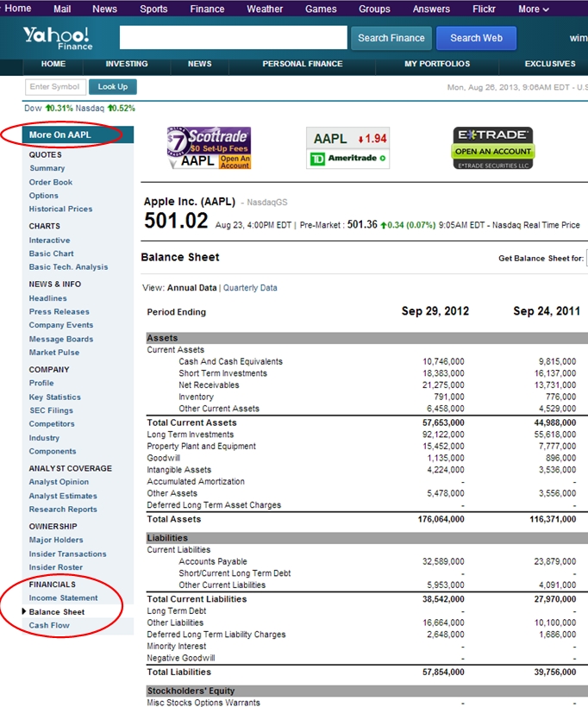Open Weather in top bar
Viewport: 588px width, 707px height.
click(265, 9)
